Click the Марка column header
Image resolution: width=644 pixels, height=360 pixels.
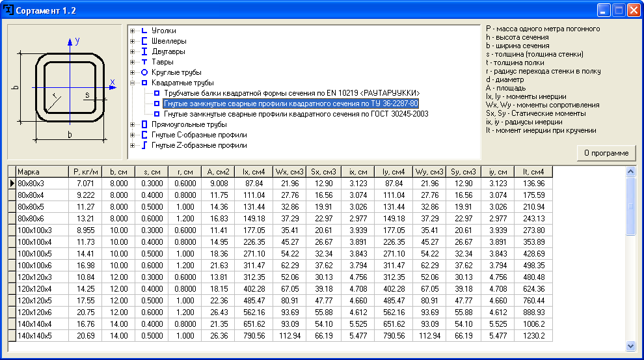(42, 172)
